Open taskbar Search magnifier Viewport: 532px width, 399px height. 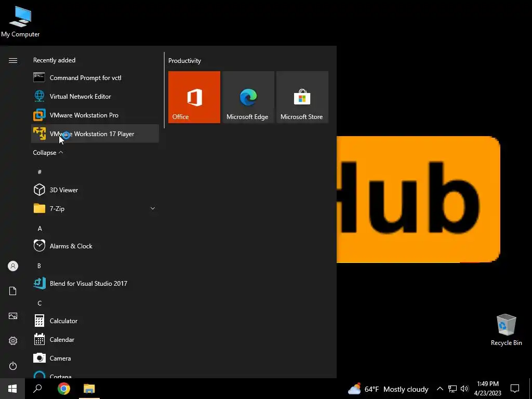[x=37, y=389]
